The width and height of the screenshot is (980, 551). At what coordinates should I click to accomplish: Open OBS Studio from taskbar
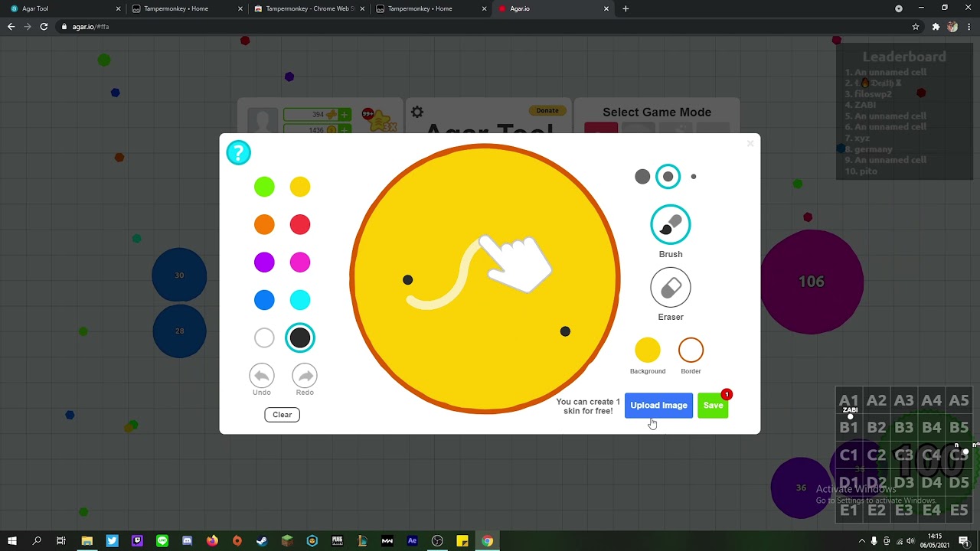tap(437, 541)
